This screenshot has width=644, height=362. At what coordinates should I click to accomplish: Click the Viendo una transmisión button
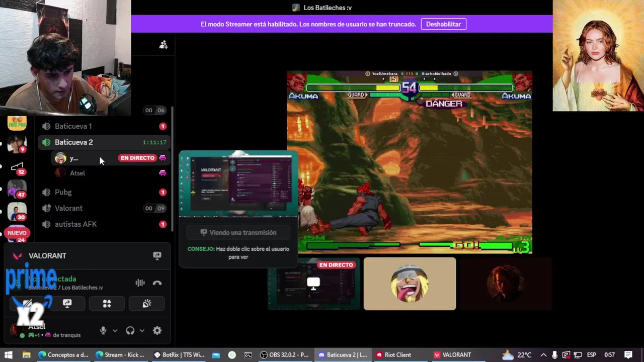coord(238,233)
